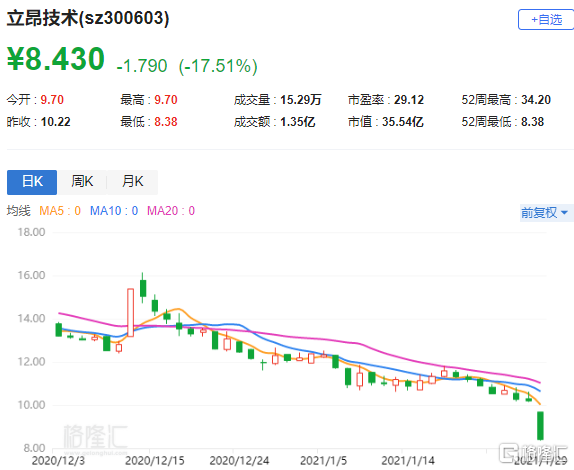The image size is (574, 470).
Task: Click 成交额 turnover 1.35亿
Action: click(298, 122)
